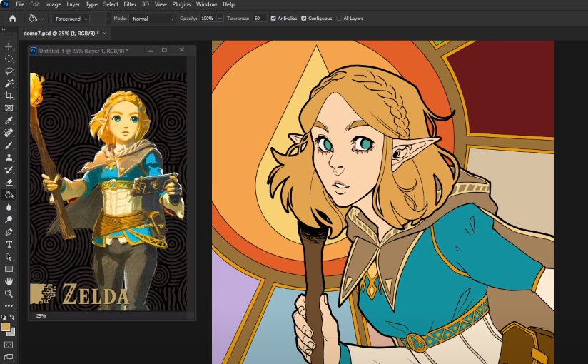Select the Hand tool

click(9, 281)
